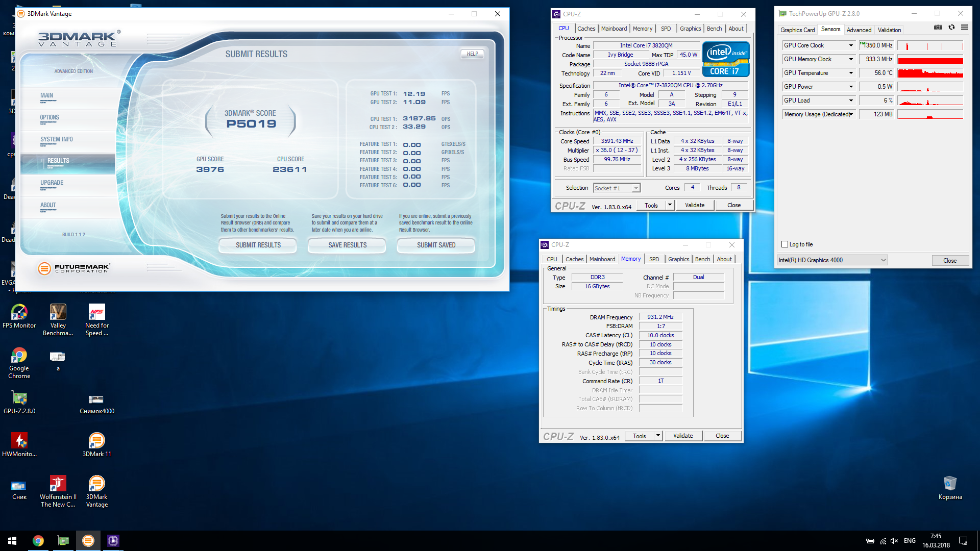Open the network icon in system tray
Viewport: 980px width, 551px height.
pyautogui.click(x=883, y=541)
